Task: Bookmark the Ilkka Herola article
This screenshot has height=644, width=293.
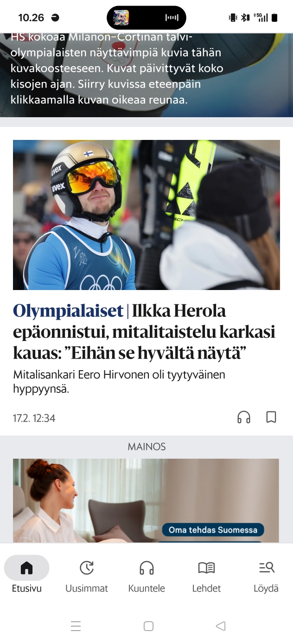Action: click(271, 417)
